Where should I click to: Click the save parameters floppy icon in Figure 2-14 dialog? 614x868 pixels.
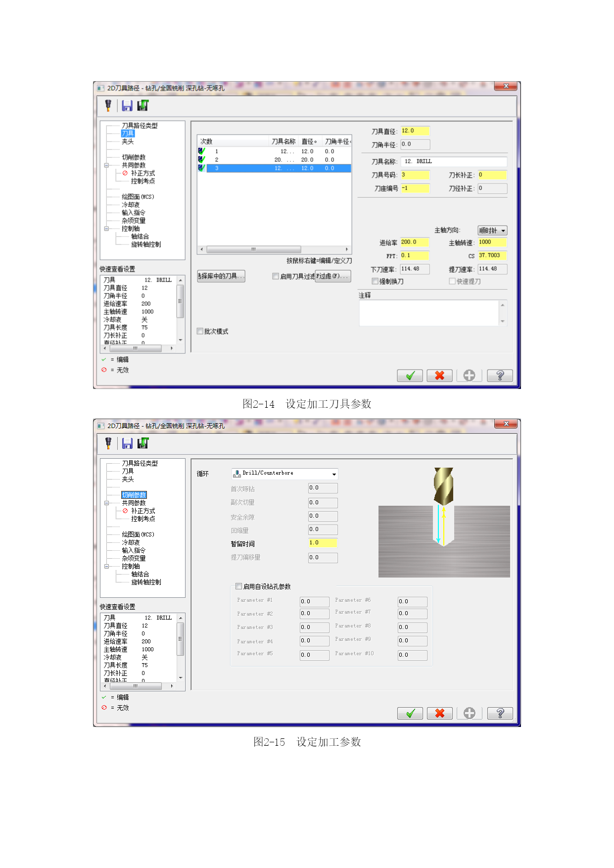click(x=127, y=105)
